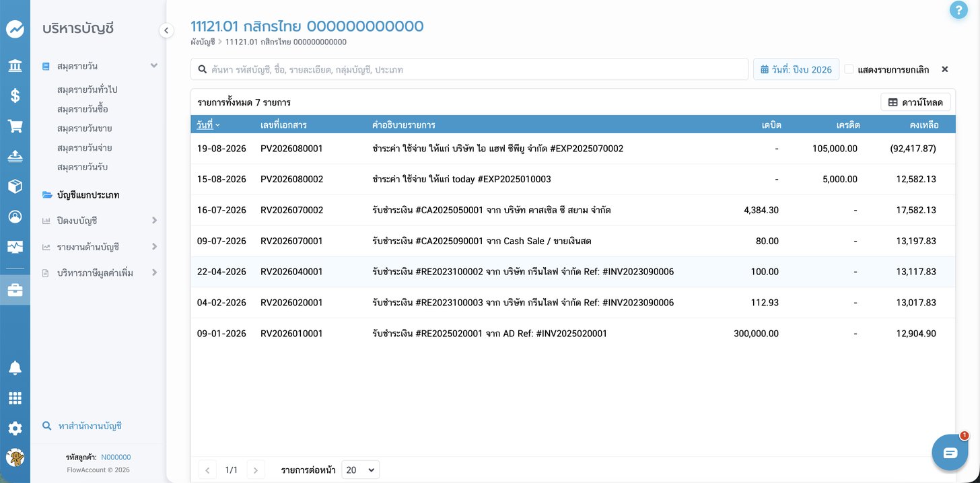Click the help question mark icon
Viewport: 980px width, 483px height.
click(x=958, y=10)
